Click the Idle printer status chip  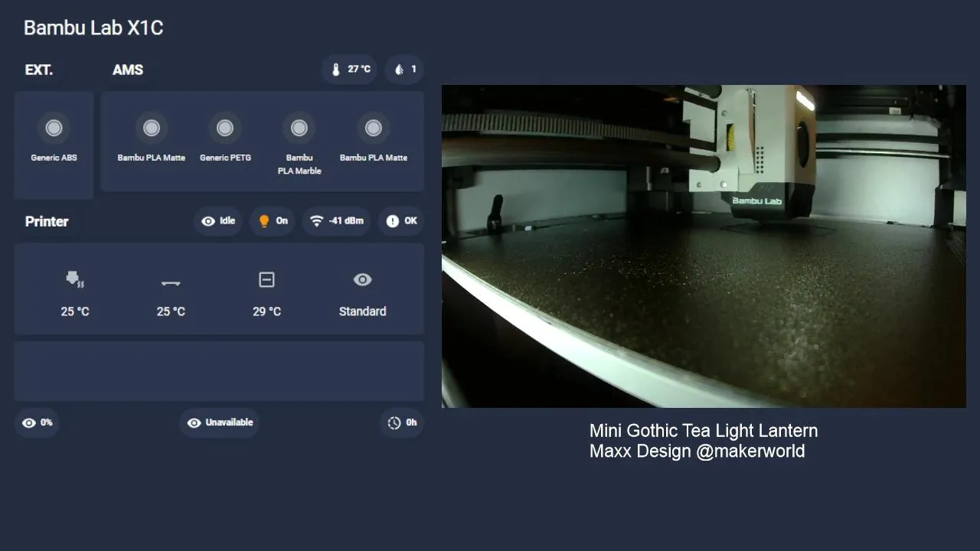click(x=217, y=221)
